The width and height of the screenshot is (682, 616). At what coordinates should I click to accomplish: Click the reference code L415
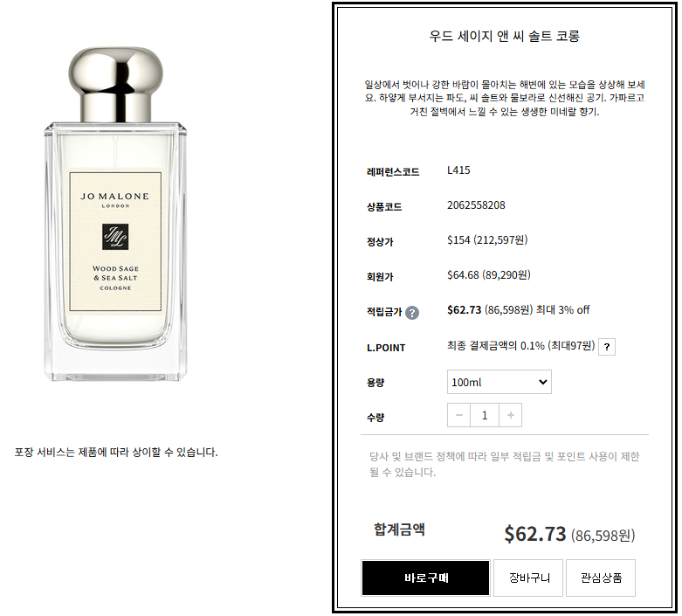(x=458, y=170)
